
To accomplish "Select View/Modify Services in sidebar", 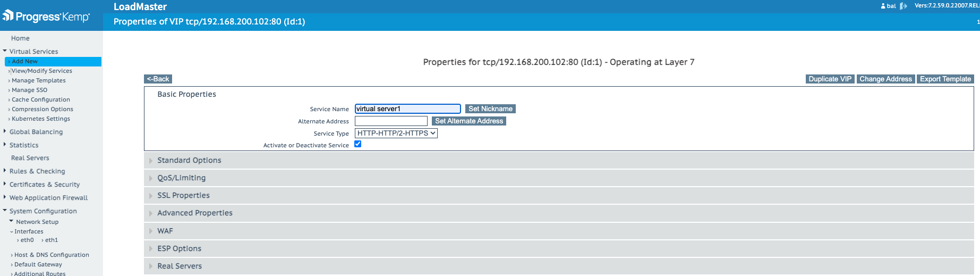I will coord(42,71).
